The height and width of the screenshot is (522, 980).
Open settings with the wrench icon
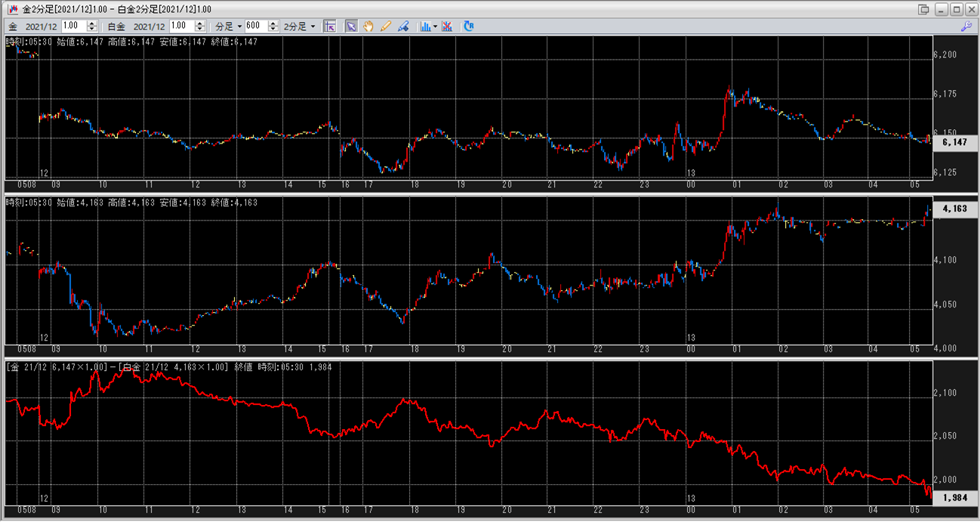click(x=966, y=26)
